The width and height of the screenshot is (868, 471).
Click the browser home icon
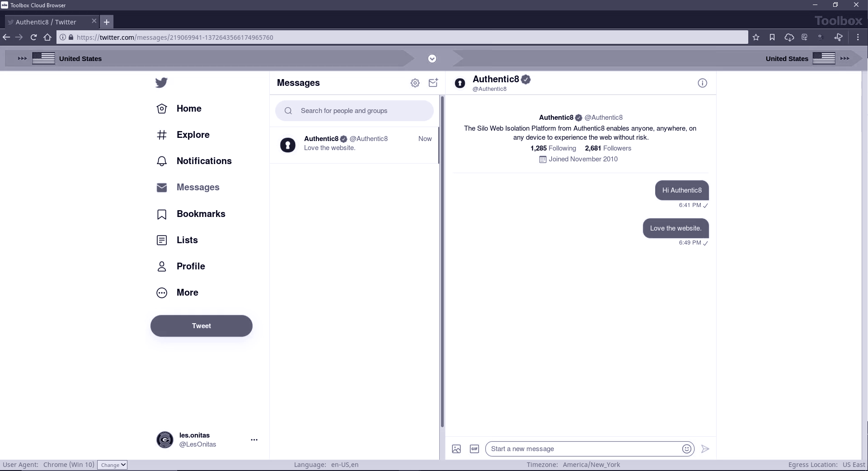[47, 38]
